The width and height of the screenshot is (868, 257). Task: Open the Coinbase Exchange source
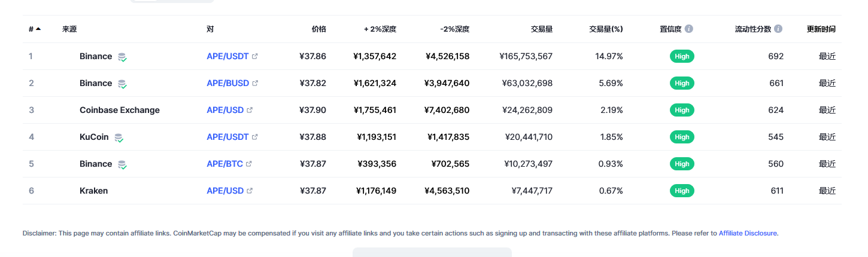click(120, 110)
